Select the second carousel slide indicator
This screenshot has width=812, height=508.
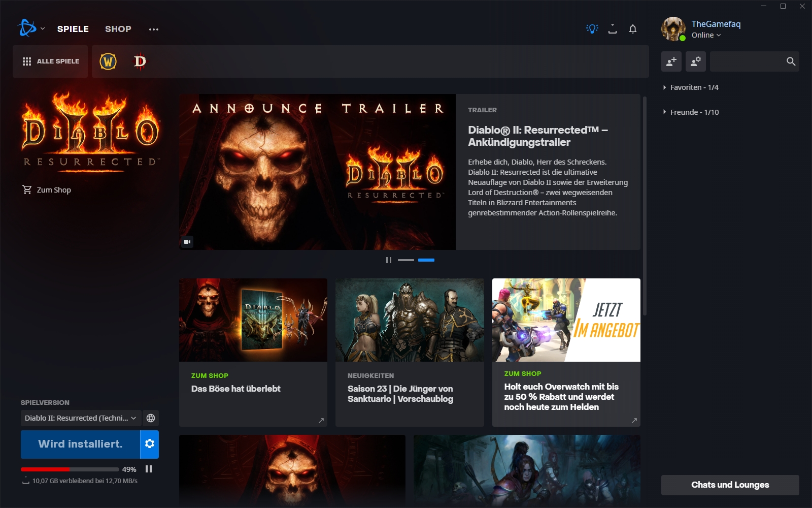click(426, 260)
